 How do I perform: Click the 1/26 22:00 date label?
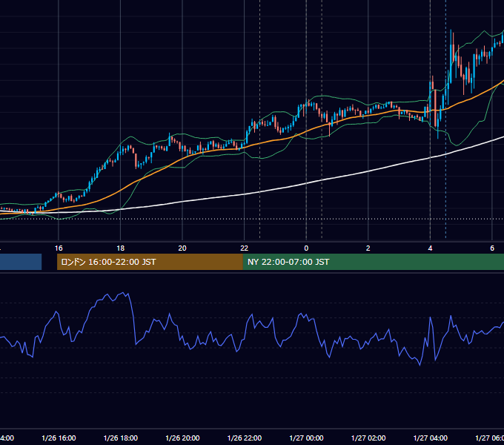[x=245, y=438]
